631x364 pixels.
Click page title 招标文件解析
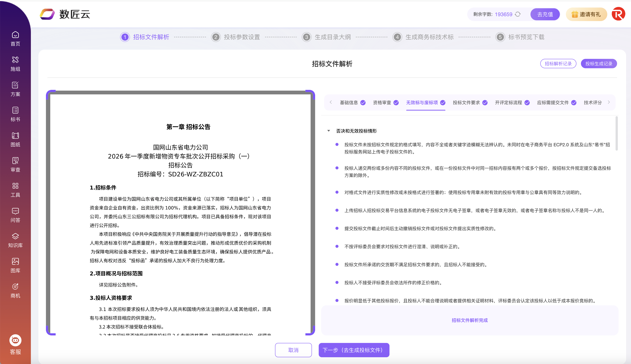[332, 64]
